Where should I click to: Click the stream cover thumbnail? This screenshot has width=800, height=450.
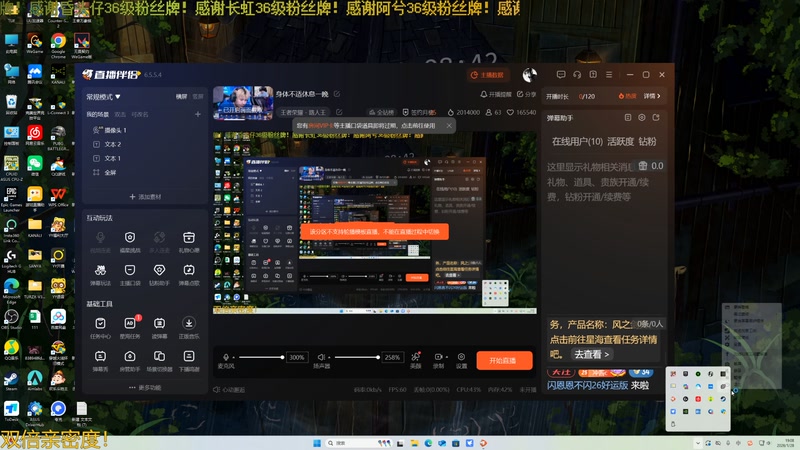[x=243, y=103]
